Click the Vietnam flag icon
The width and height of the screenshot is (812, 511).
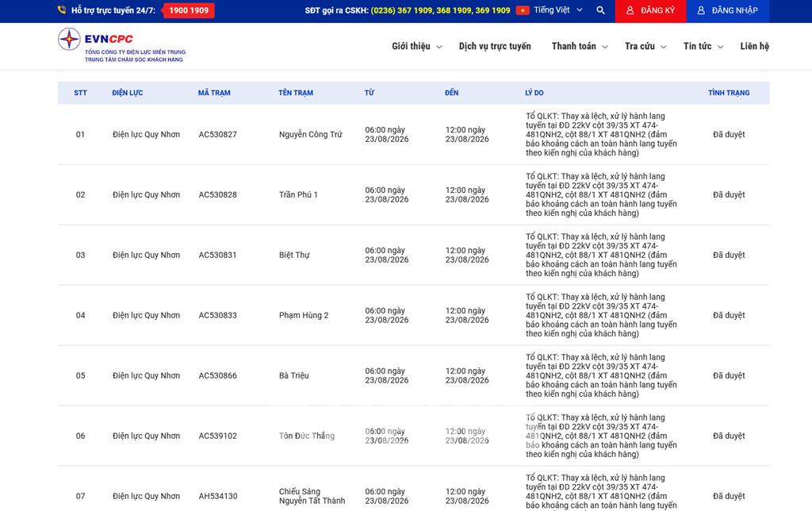(523, 10)
